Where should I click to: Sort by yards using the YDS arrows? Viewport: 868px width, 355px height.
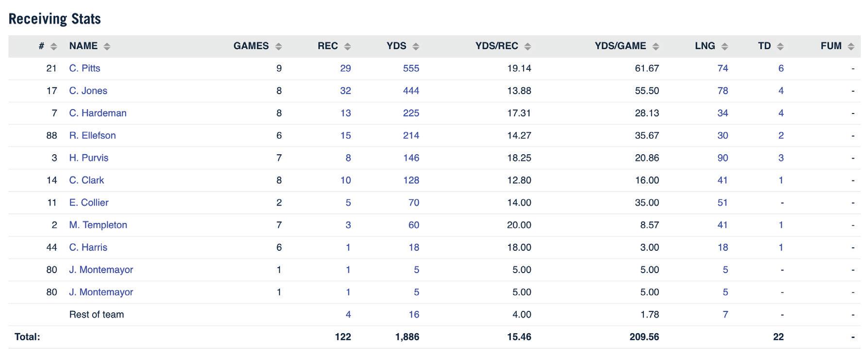[x=416, y=47]
